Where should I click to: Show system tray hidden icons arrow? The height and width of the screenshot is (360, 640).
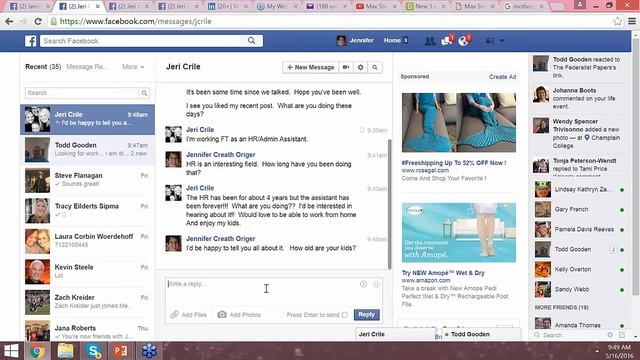(596, 351)
